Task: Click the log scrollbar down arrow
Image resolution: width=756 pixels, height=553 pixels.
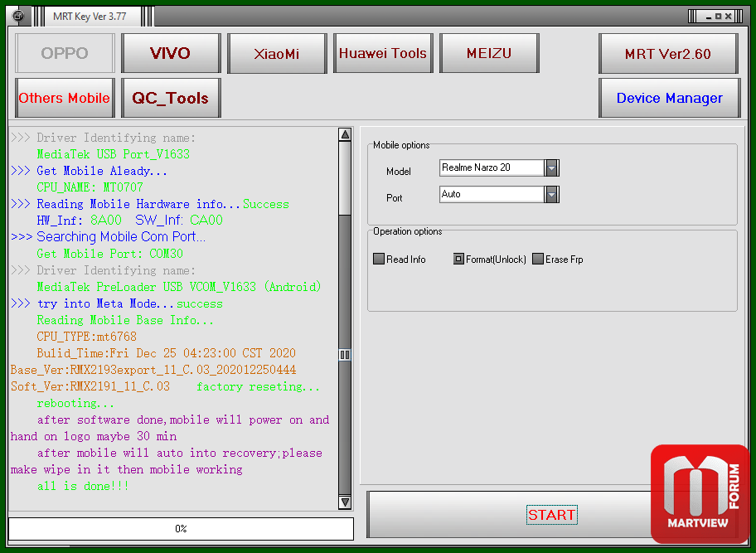Action: 345,502
